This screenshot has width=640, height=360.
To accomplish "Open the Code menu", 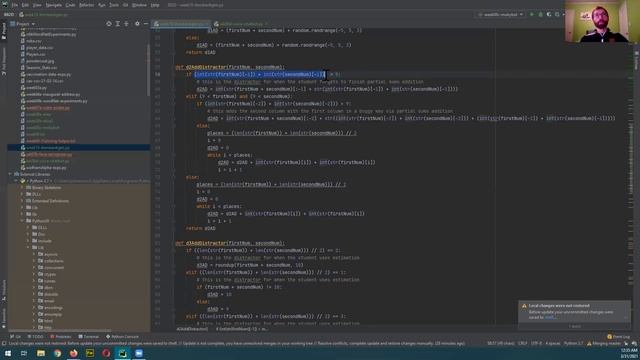I will [x=71, y=5].
